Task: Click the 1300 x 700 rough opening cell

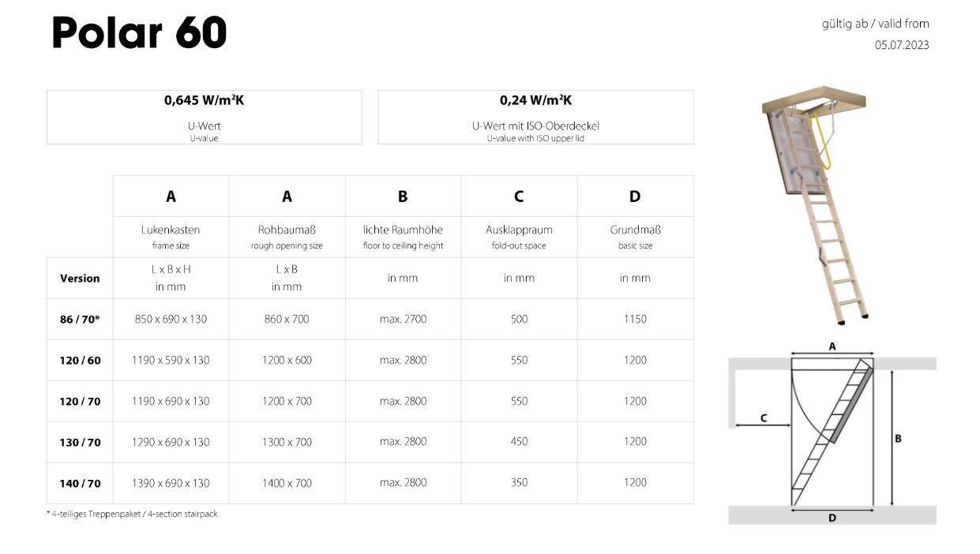Action: pos(287,442)
